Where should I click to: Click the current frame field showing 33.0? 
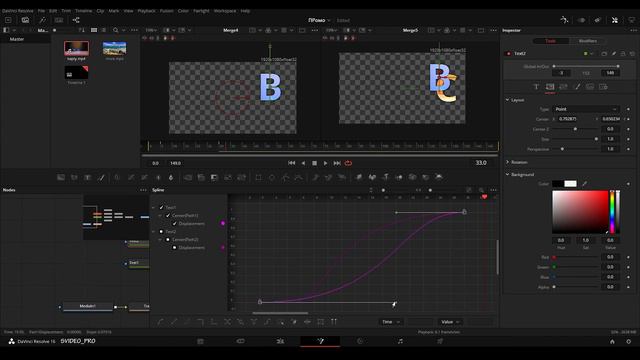(x=481, y=163)
